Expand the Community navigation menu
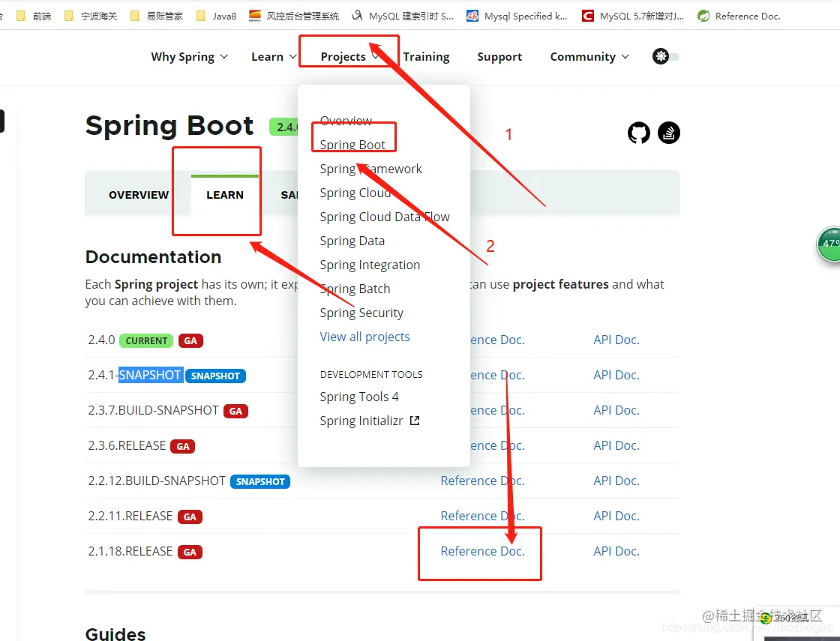Screen dimensions: 840x641 589,57
